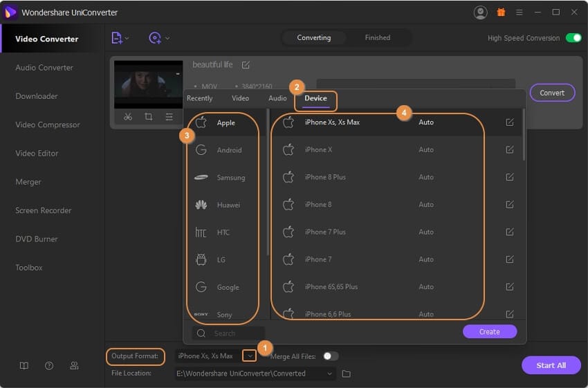Screen dimensions: 588x388
Task: Select Apple in the device brand list
Action: [225, 122]
